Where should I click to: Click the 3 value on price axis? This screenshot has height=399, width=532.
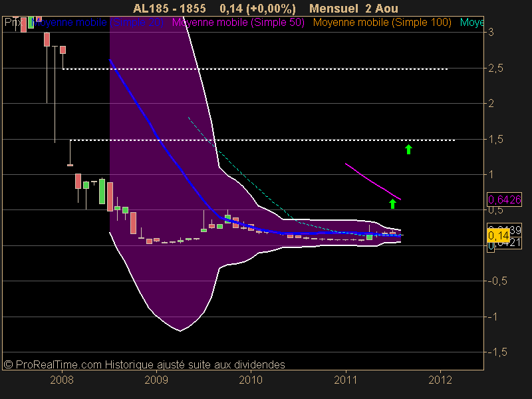[x=491, y=33]
